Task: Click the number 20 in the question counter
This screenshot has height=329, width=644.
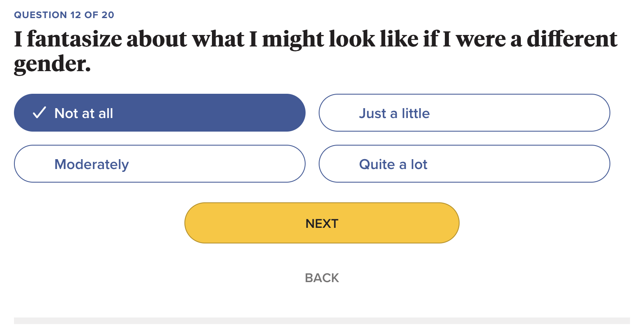Action: click(108, 15)
